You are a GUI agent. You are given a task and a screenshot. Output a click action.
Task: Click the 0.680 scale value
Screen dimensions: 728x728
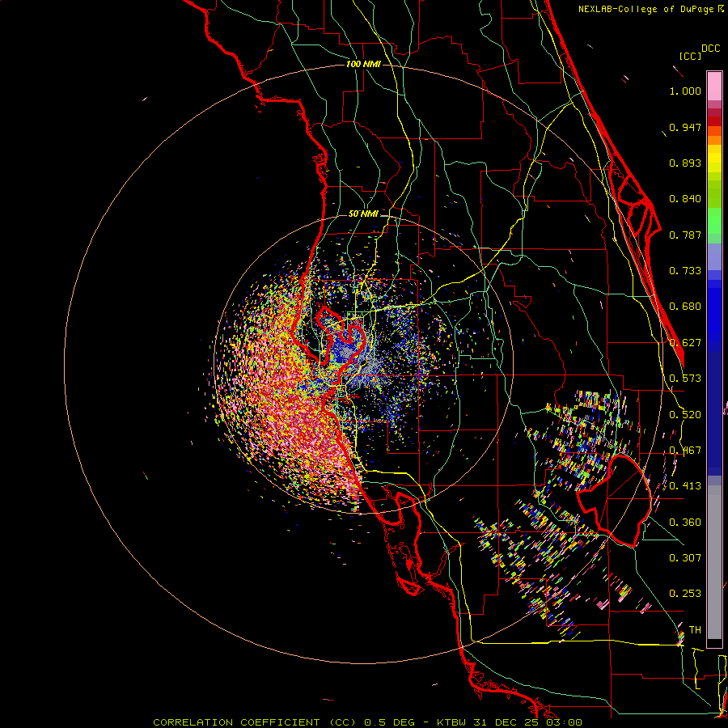point(685,307)
